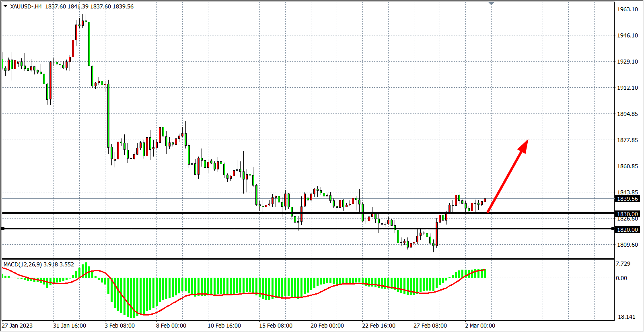The height and width of the screenshot is (332, 644).
Task: Click the square handle on the 1820.00 line
Action: pyautogui.click(x=3, y=229)
